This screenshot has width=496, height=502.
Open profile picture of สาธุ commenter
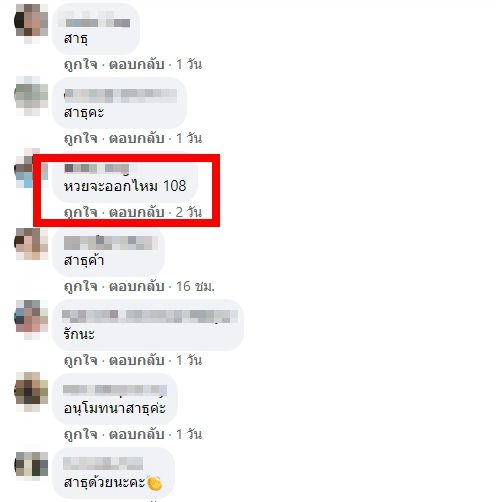click(32, 22)
